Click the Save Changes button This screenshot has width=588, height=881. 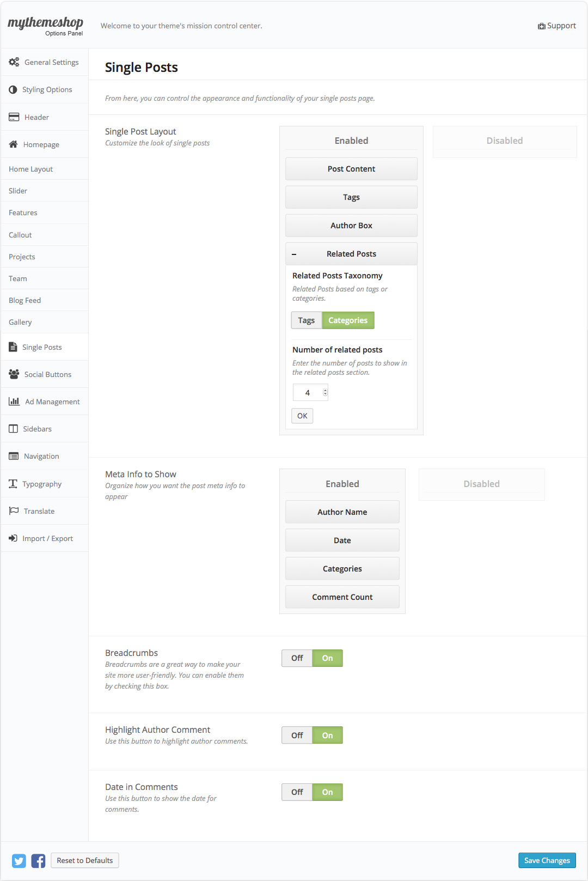(x=547, y=860)
